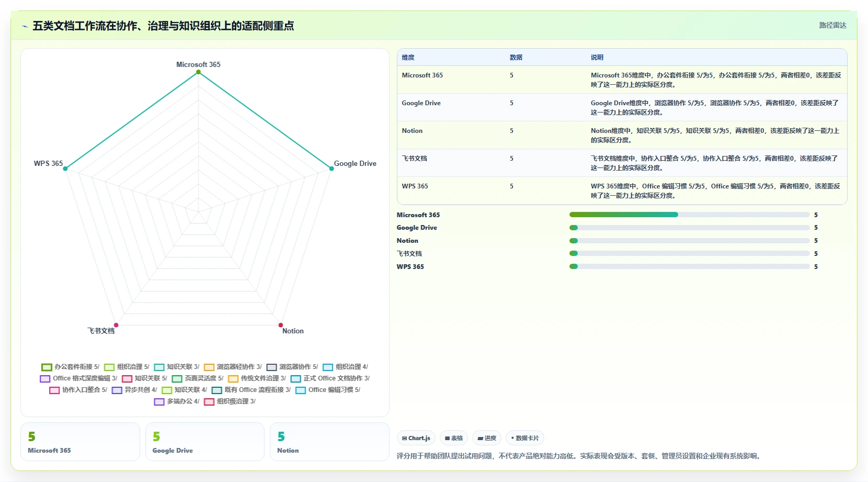Click the wave icon before the page title
Image resolution: width=868 pixels, height=482 pixels.
click(25, 26)
